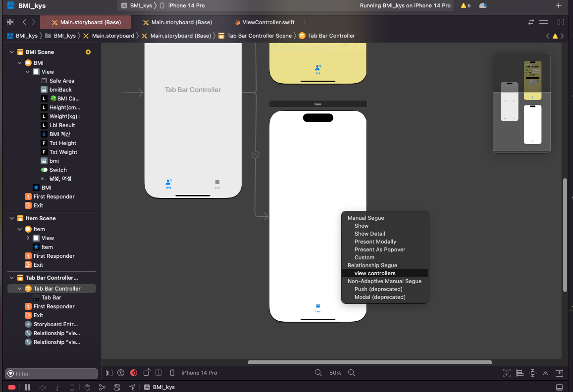Screen dimensions: 573x392
Task: Click BMI_kys scheme in toolbar
Action: [x=141, y=5]
